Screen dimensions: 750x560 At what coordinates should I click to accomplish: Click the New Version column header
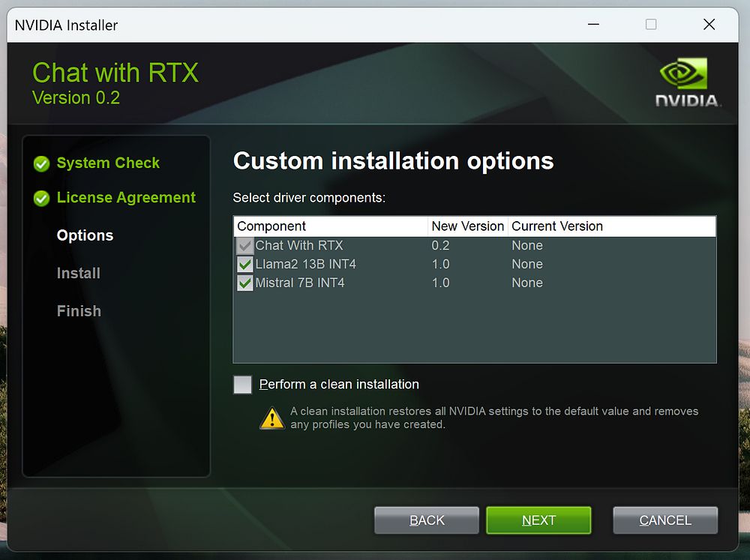pyautogui.click(x=468, y=226)
